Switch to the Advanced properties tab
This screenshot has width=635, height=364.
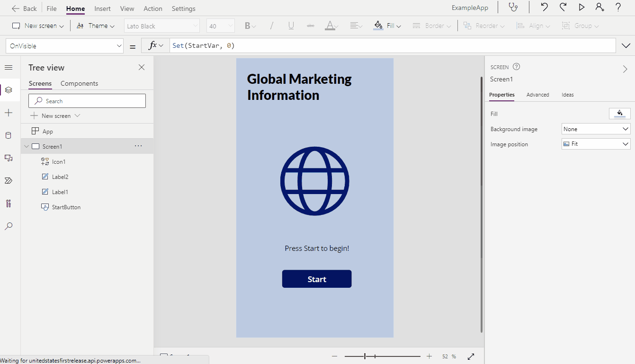point(537,95)
